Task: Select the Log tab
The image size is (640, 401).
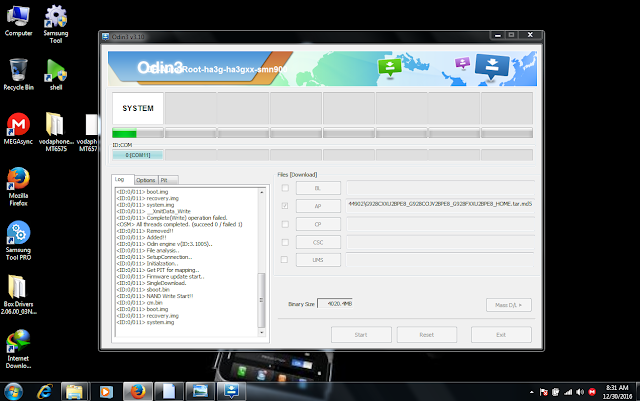Action: tap(122, 179)
